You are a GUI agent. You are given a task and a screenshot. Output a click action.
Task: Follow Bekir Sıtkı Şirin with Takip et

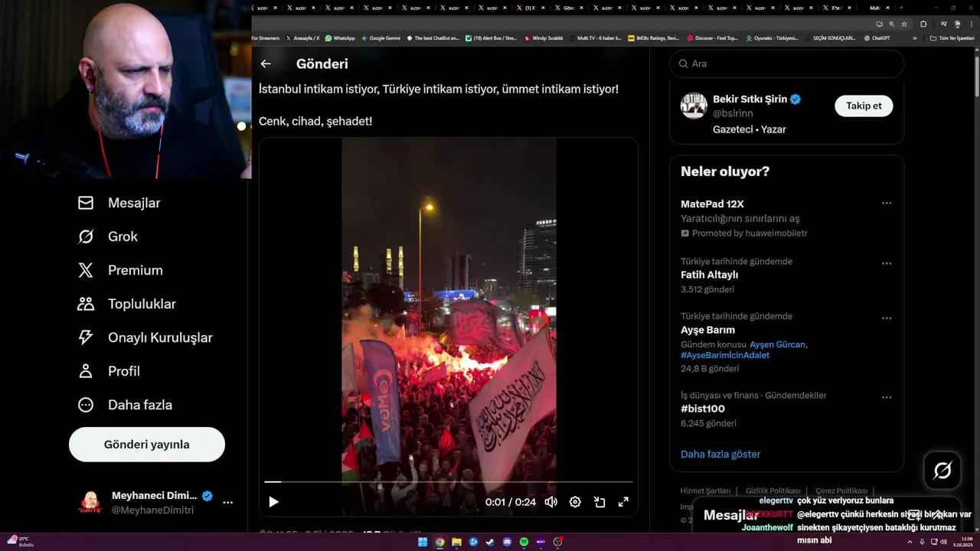(864, 106)
